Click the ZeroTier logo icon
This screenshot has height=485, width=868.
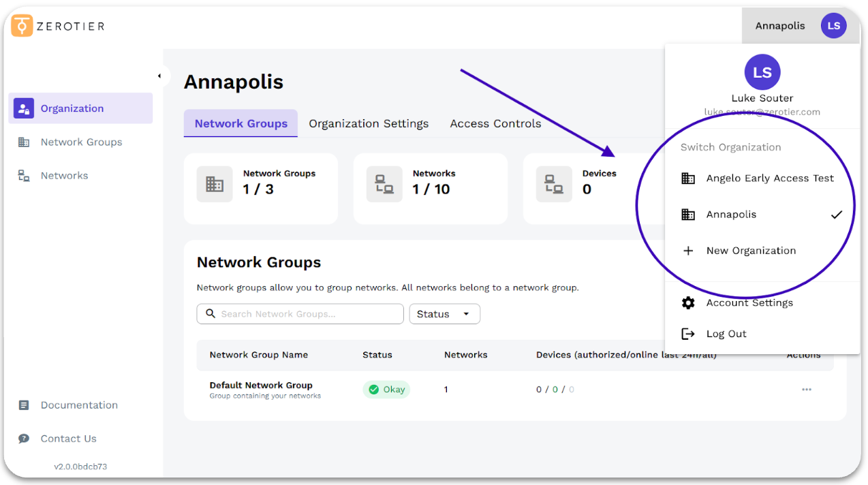point(22,26)
